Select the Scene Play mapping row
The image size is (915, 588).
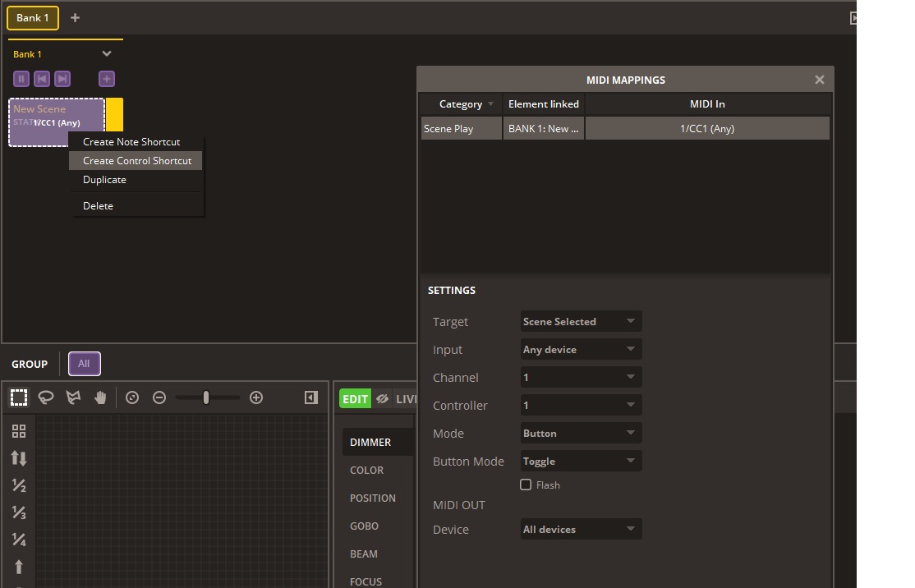625,128
